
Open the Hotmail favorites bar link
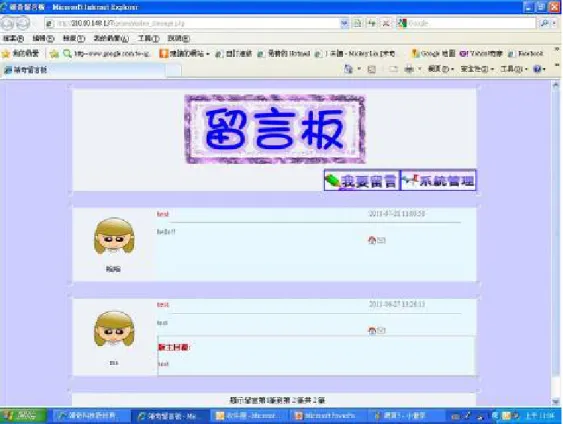[x=284, y=53]
